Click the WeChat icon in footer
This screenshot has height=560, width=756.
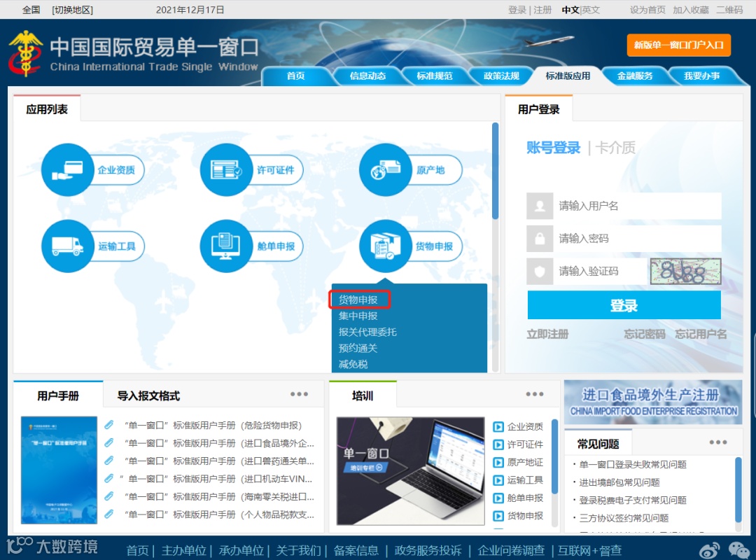point(738,550)
